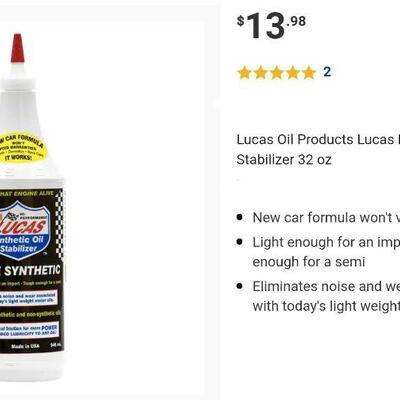
Task: Select the "New car formula won't" bullet point
Action: tap(318, 218)
